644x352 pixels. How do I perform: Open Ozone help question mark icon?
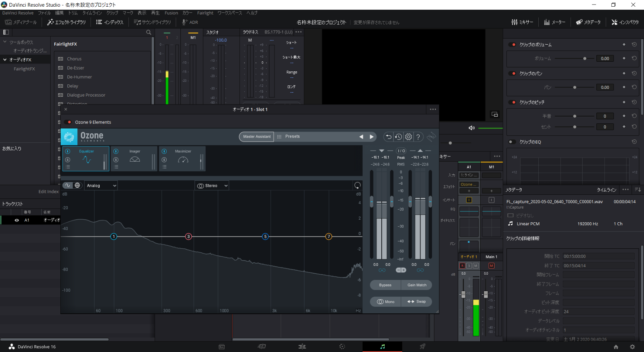coord(418,137)
